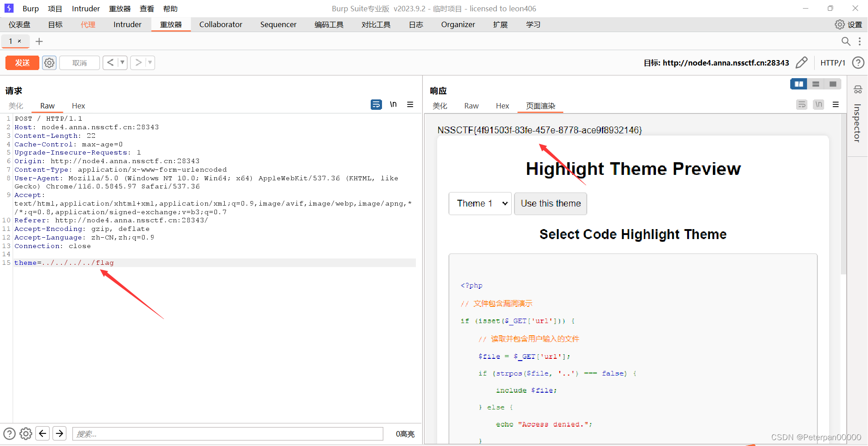Screen dimensions: 868x446
Task: Close Repeater tab 1
Action: tap(19, 41)
